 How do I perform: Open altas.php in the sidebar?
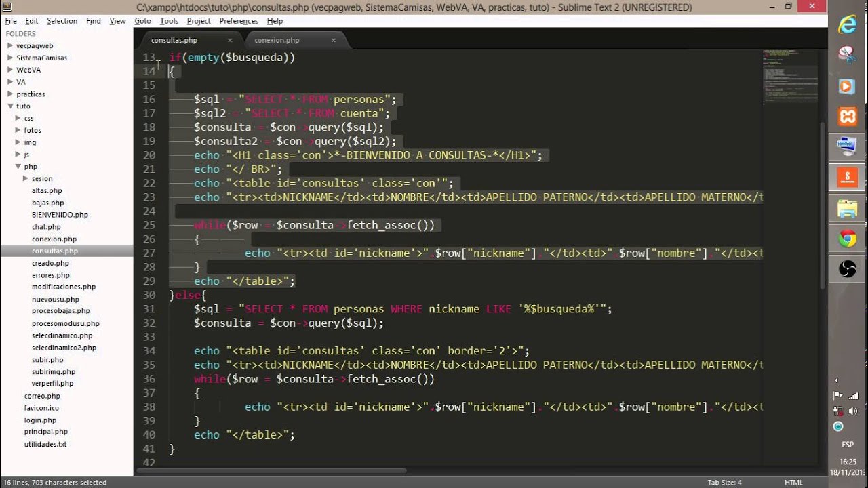point(47,191)
